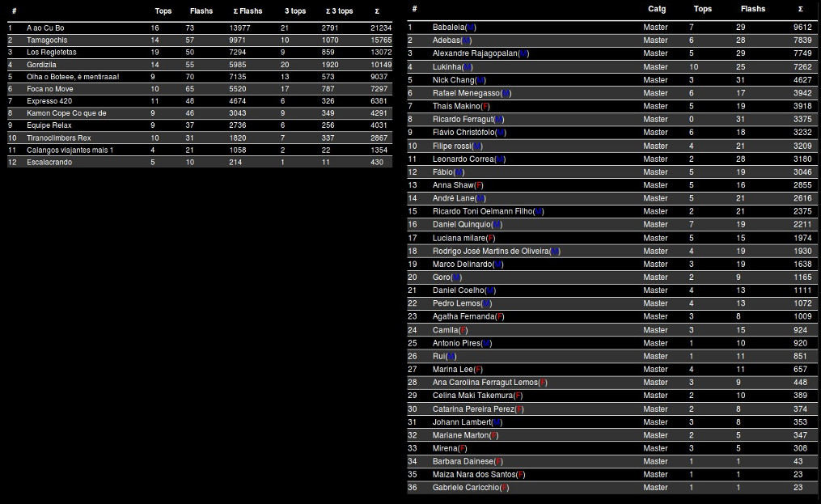Click the "Σ Flashs" column header
821x504 pixels.
click(x=246, y=11)
